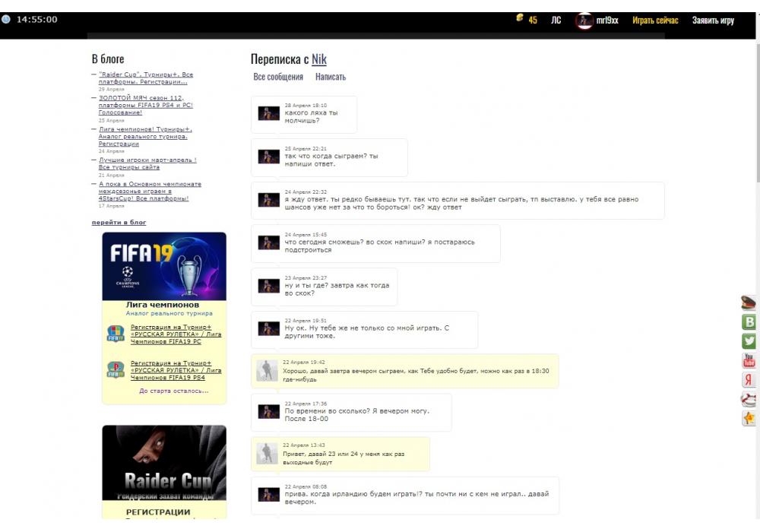Open ЛС private messages in top bar
The image size is (760, 532).
pos(556,21)
